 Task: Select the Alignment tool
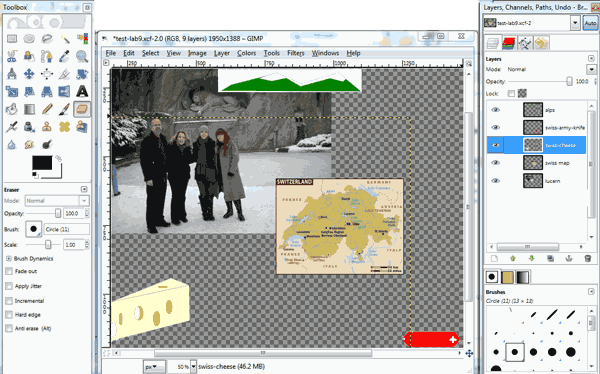pos(47,73)
